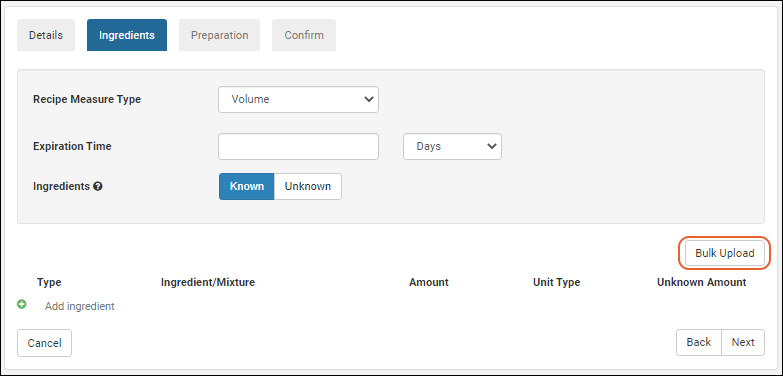Click the Ingredients help question-mark icon

[x=98, y=186]
